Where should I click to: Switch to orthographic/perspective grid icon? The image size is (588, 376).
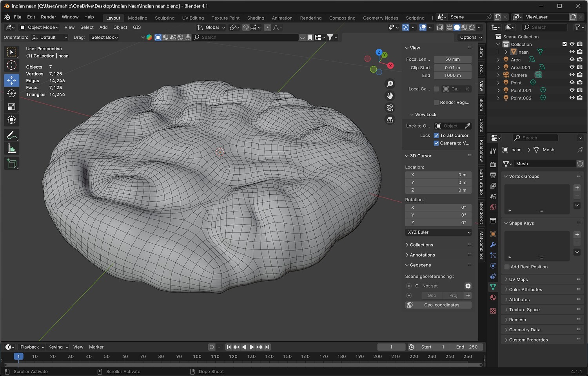tap(390, 120)
